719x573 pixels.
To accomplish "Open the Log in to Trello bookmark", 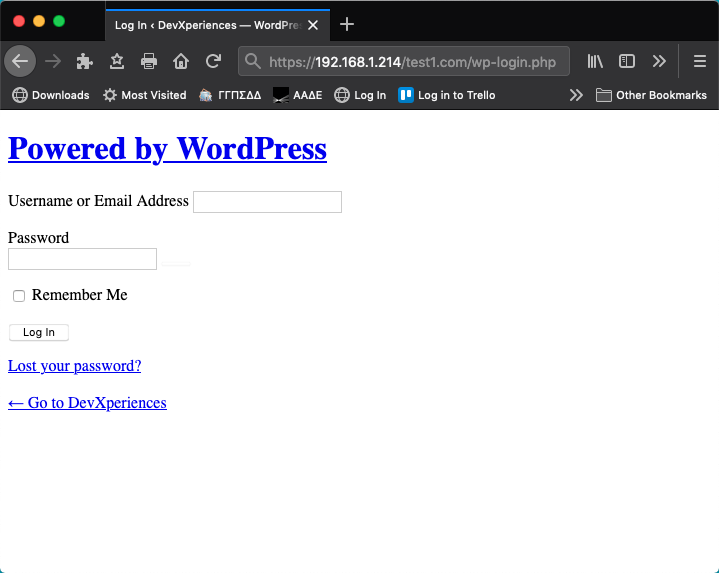I will pyautogui.click(x=447, y=95).
